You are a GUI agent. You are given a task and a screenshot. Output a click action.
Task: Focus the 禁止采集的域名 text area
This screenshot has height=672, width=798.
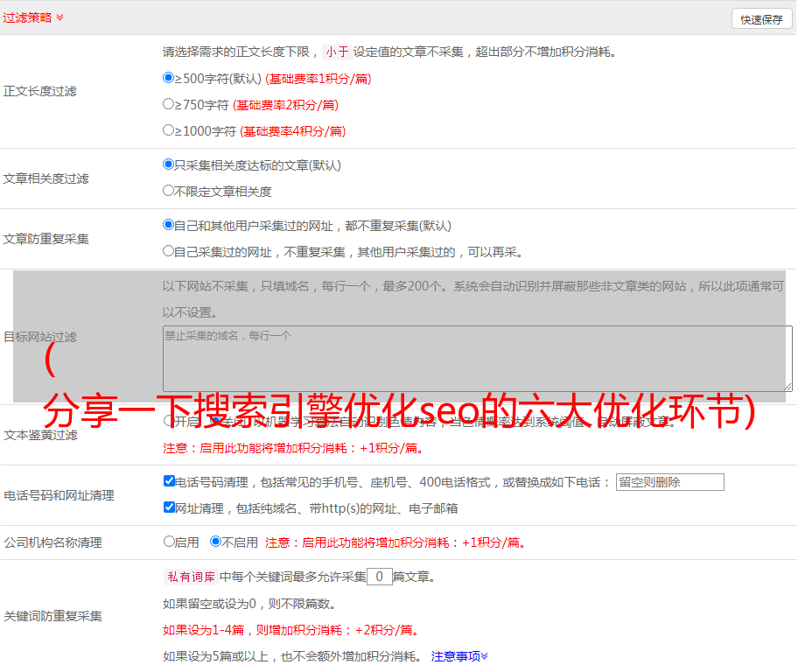pyautogui.click(x=477, y=359)
